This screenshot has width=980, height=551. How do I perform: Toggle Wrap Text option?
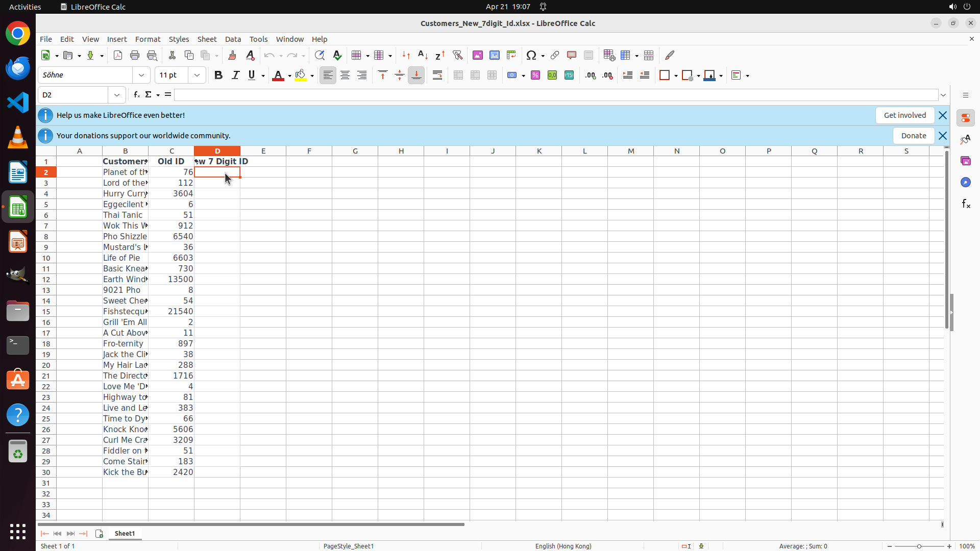point(437,75)
